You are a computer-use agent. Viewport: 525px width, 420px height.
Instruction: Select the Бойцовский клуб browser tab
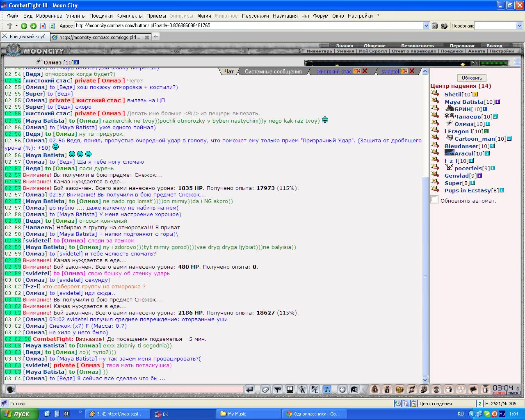click(x=25, y=37)
